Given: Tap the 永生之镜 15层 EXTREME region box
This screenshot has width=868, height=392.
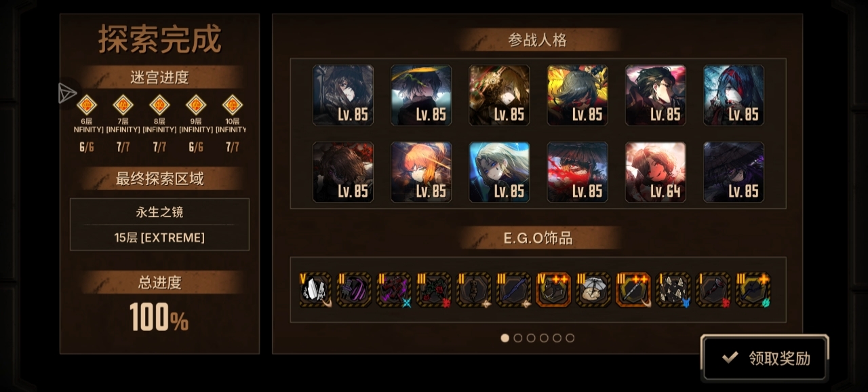Looking at the screenshot, I should point(159,224).
